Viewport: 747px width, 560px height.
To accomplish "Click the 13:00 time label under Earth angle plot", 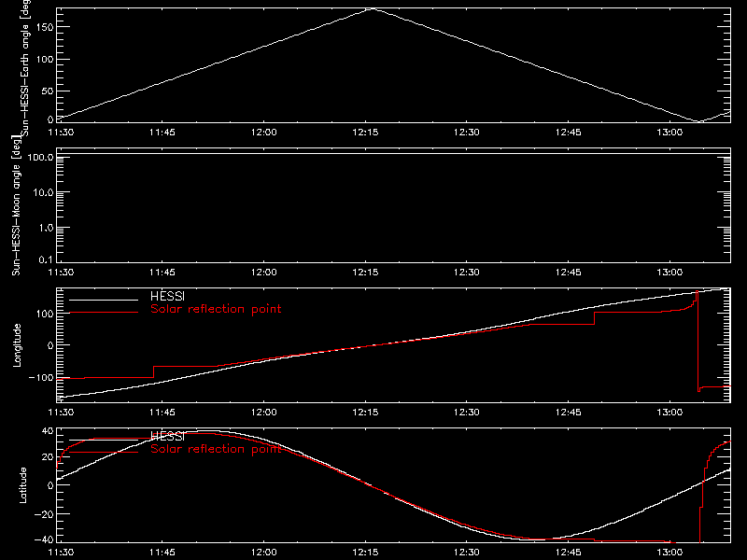I will pyautogui.click(x=669, y=132).
